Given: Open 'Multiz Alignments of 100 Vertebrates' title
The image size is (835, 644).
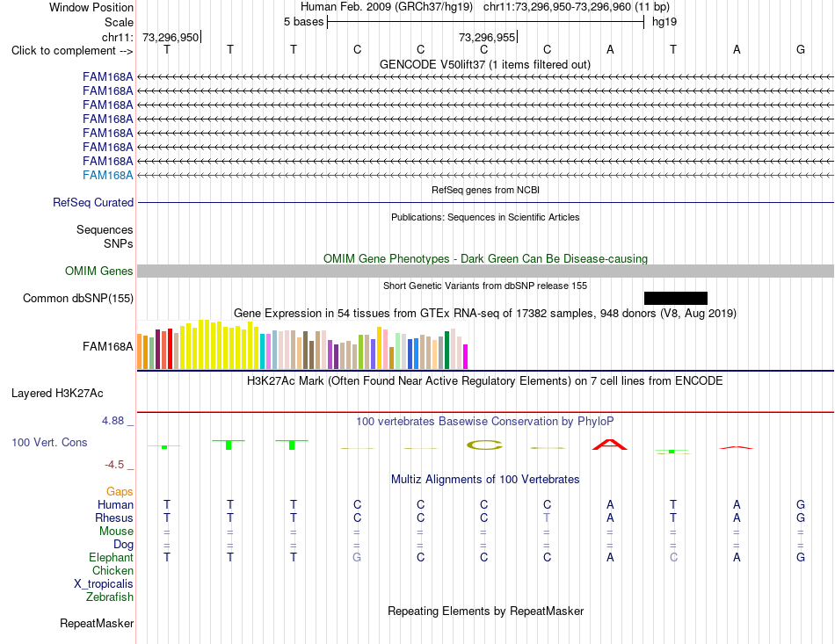Looking at the screenshot, I should coord(485,480).
